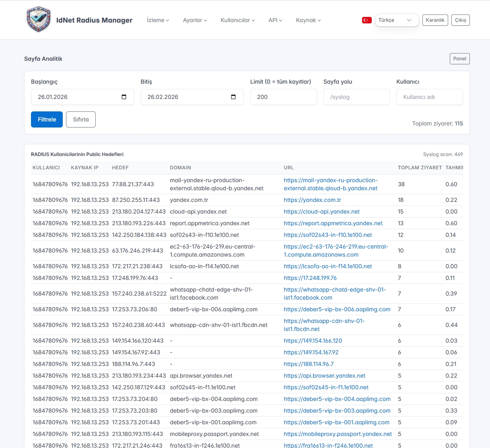This screenshot has height=448, width=490.
Task: Click the Sıfırla reset button
Action: (81, 119)
